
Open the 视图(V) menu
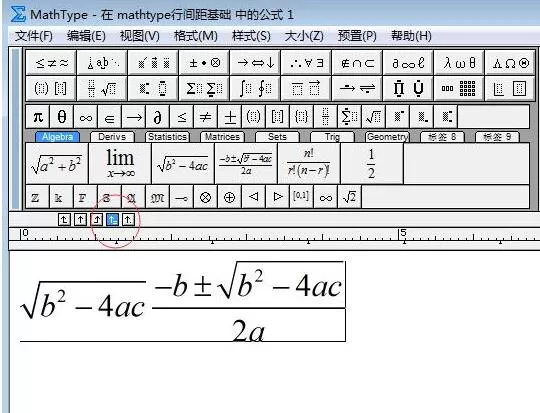pos(139,36)
